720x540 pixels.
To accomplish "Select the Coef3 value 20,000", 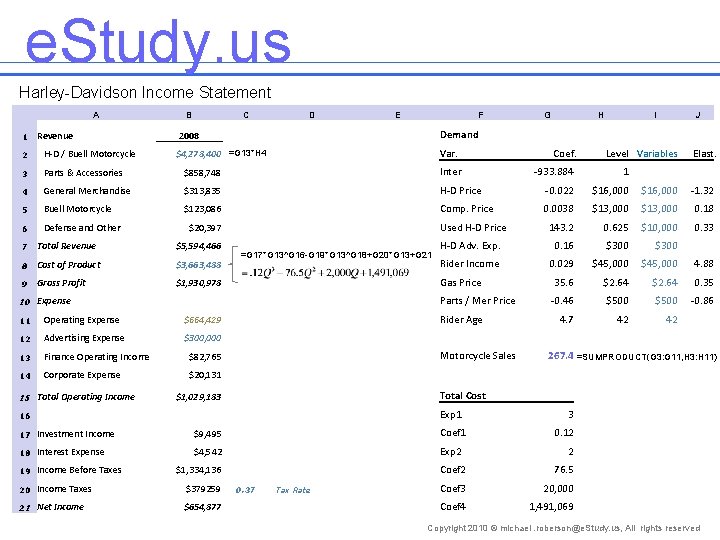I will point(558,489).
